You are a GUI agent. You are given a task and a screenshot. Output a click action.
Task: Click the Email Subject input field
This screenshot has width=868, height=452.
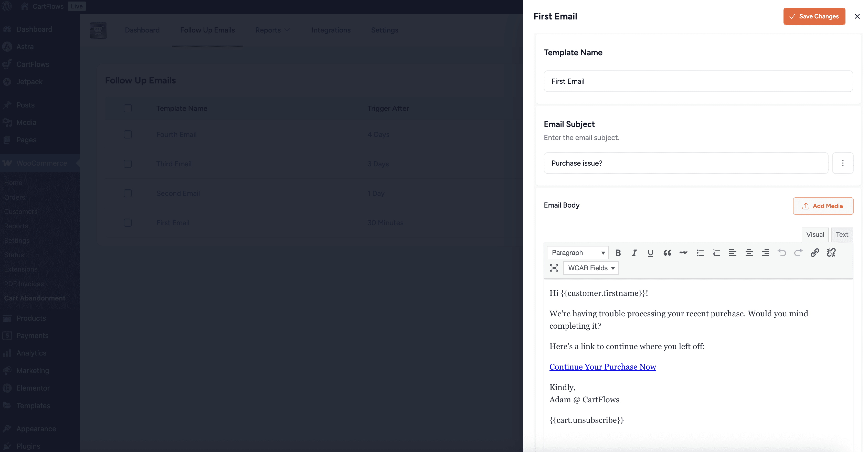pyautogui.click(x=686, y=163)
